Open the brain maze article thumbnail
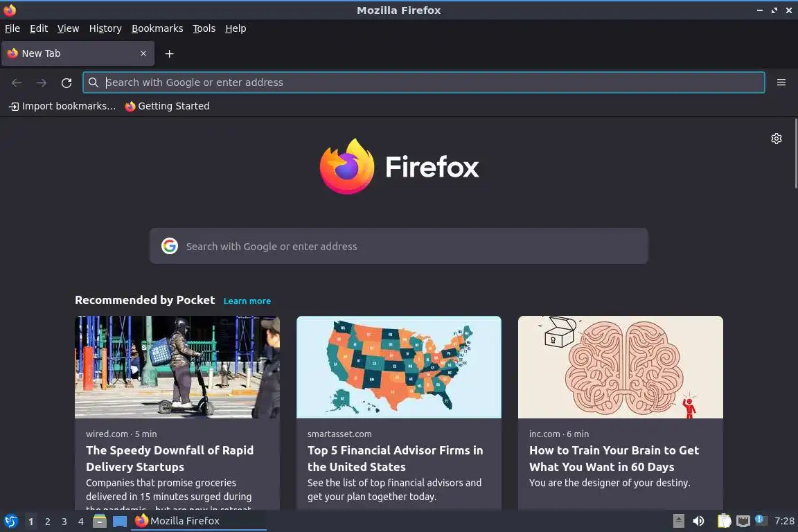The width and height of the screenshot is (798, 532). click(621, 367)
